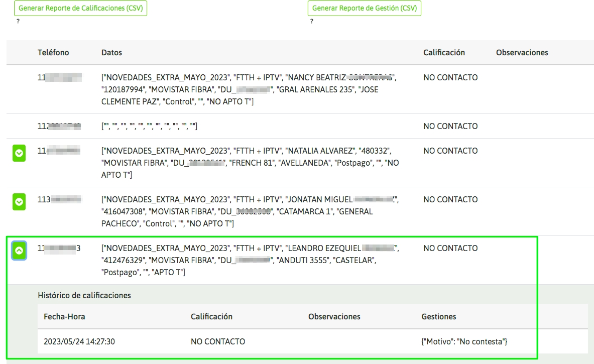Click the Histórico de calificaciones heading
This screenshot has width=594, height=364.
click(84, 296)
